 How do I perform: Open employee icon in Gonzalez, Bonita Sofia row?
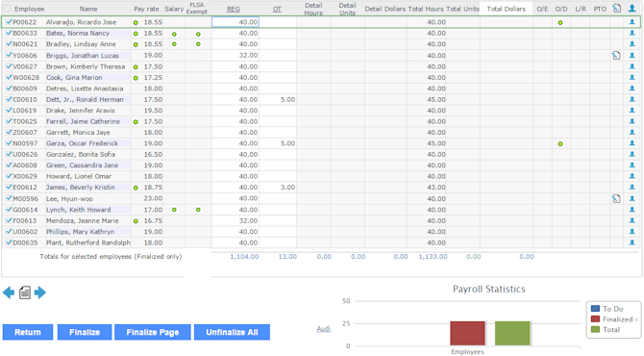click(632, 154)
